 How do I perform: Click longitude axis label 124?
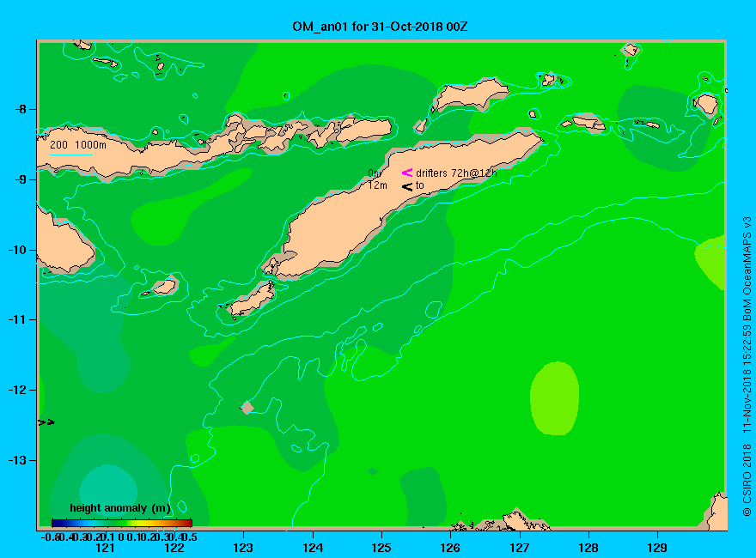[x=313, y=548]
